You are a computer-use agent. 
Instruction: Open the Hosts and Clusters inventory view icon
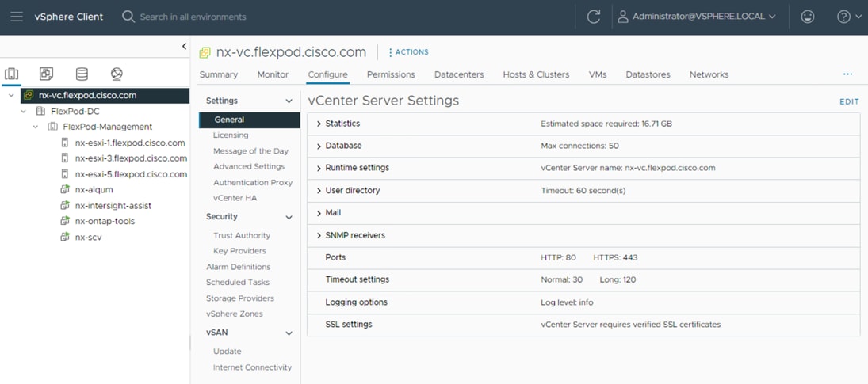point(12,74)
